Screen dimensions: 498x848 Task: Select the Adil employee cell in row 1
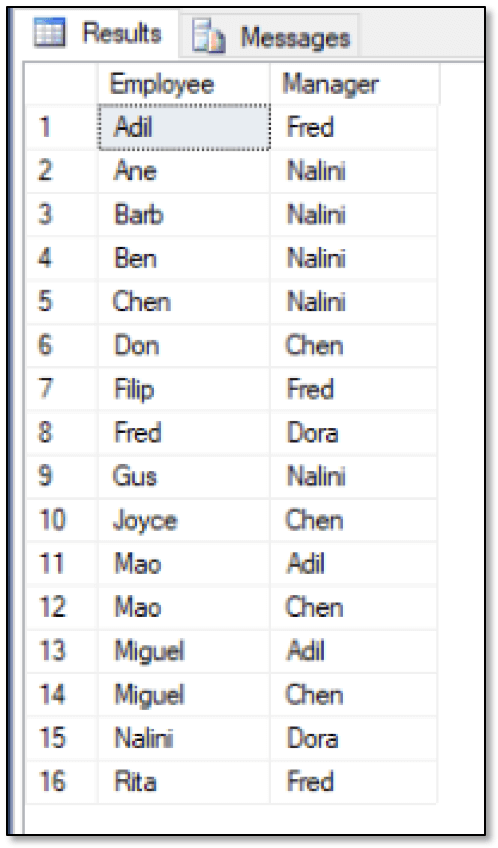(184, 128)
